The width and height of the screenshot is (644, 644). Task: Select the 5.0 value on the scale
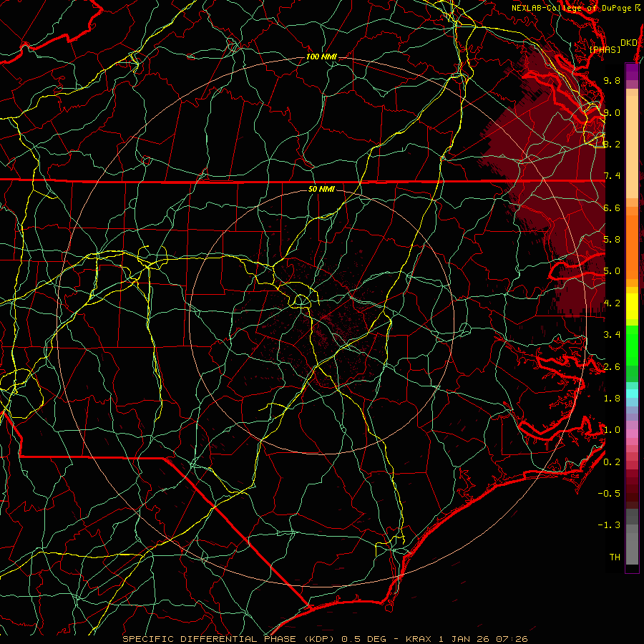(612, 271)
